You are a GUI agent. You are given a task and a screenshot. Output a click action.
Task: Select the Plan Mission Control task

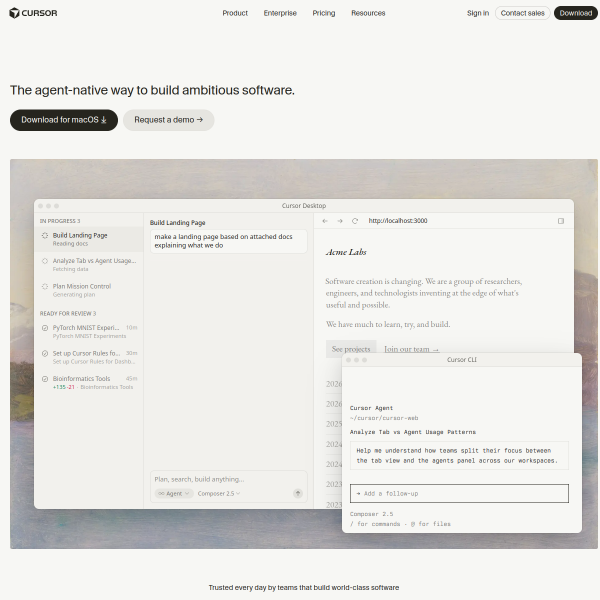[x=89, y=290]
